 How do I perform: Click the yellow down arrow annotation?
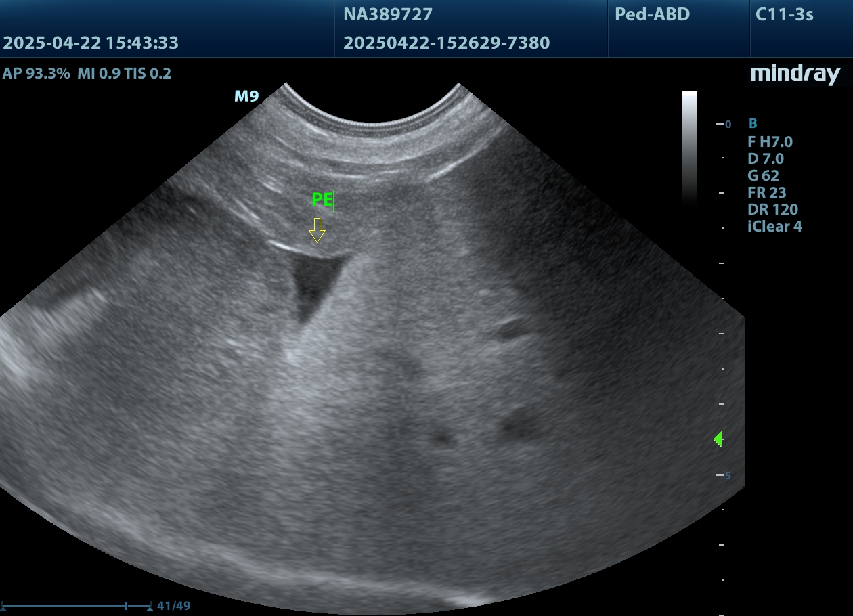click(317, 230)
